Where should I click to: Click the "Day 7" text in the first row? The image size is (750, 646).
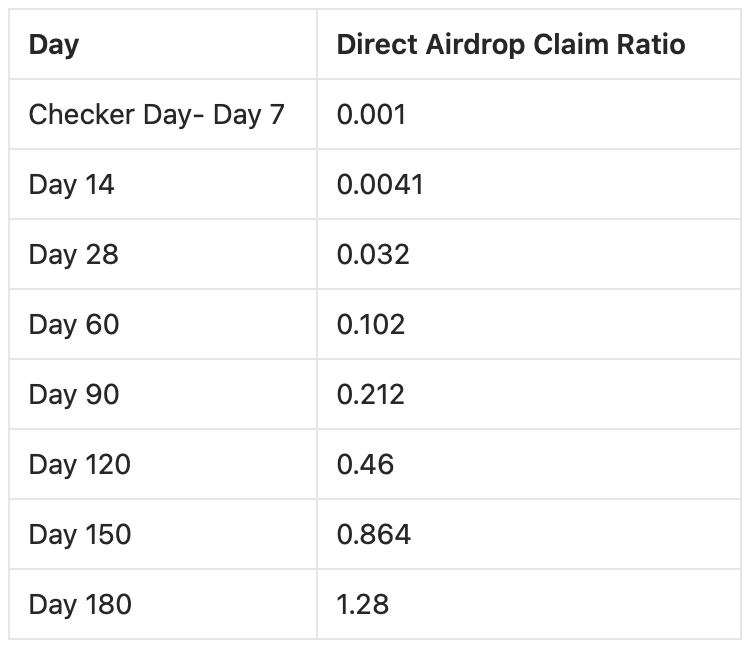(249, 115)
